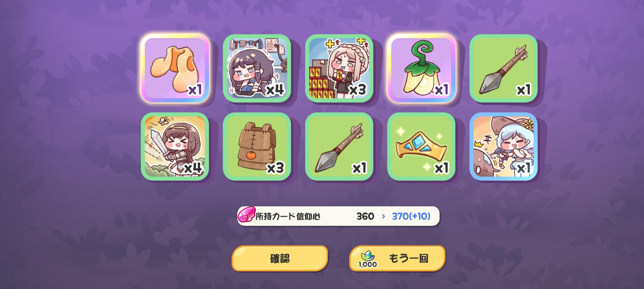Tap the pink faith gem icon
This screenshot has height=289, width=644.
(246, 216)
